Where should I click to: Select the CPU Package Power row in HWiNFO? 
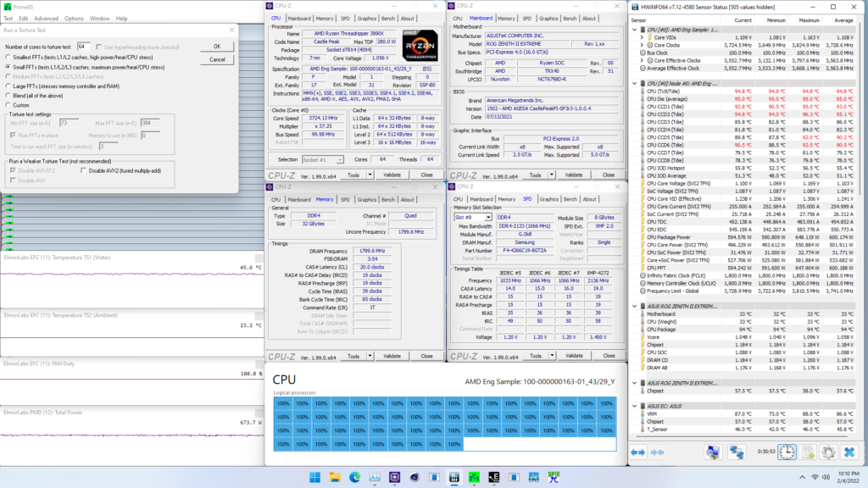744,237
